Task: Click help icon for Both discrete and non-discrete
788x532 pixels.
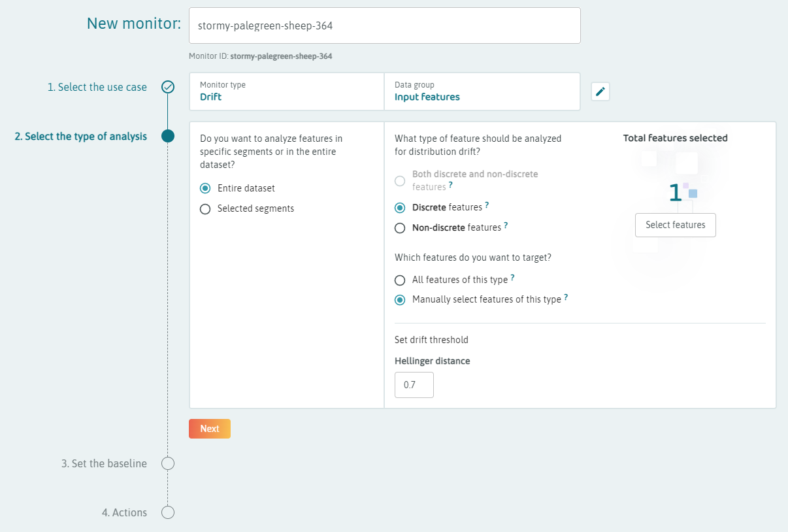Action: [x=451, y=186]
